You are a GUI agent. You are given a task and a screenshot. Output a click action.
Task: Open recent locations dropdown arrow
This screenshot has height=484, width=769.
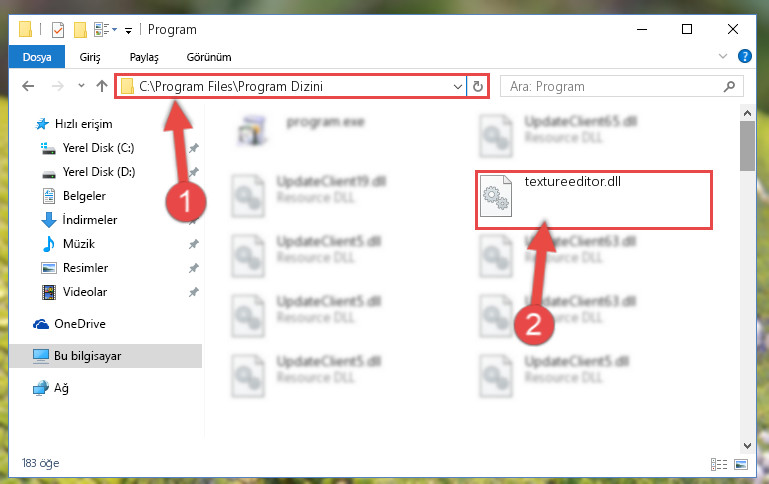pyautogui.click(x=81, y=86)
